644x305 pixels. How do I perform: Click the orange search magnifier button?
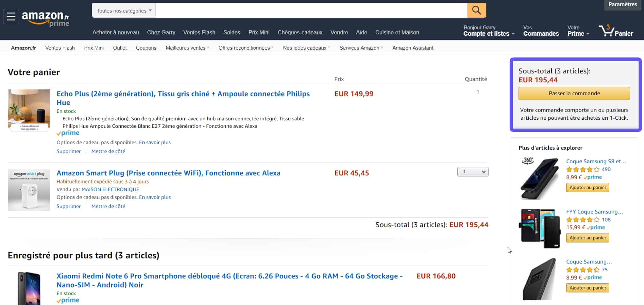point(476,10)
